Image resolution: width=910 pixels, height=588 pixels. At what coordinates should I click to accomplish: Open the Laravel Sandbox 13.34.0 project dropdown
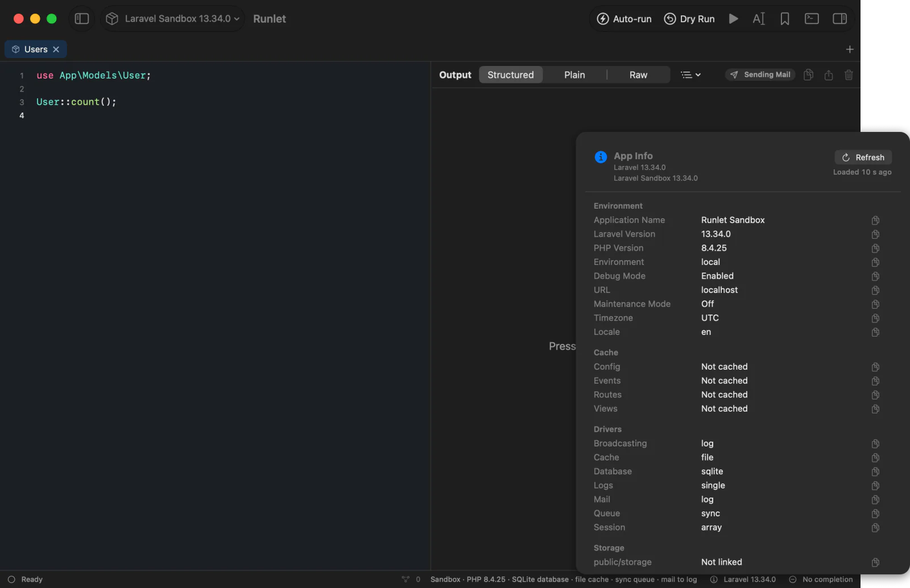[173, 19]
